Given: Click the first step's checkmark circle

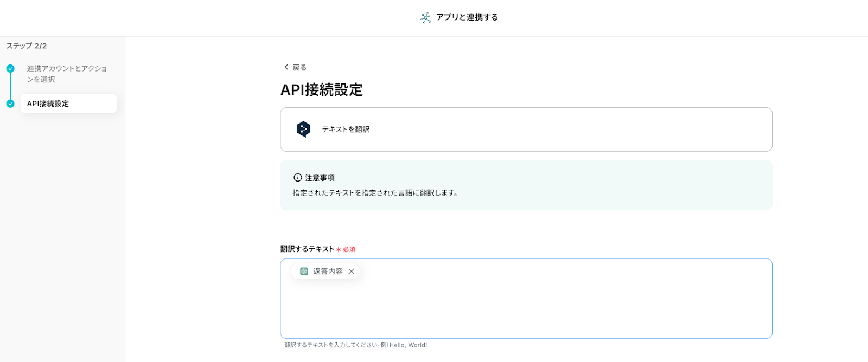Looking at the screenshot, I should [10, 69].
